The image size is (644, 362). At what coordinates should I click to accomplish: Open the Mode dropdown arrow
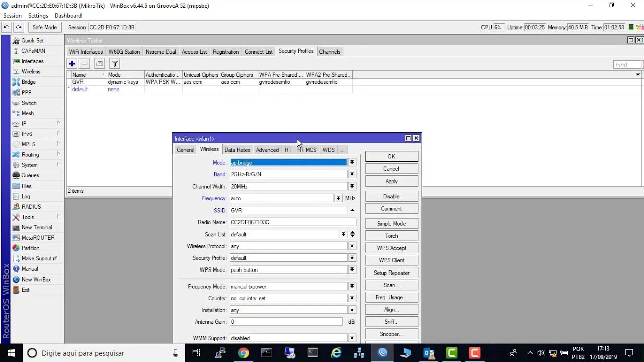pyautogui.click(x=352, y=162)
